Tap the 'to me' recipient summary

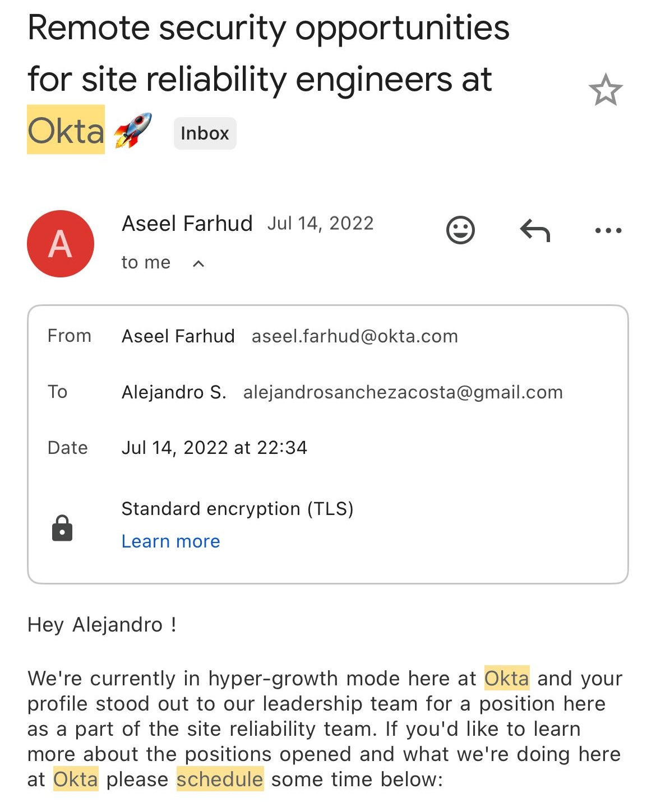(146, 262)
